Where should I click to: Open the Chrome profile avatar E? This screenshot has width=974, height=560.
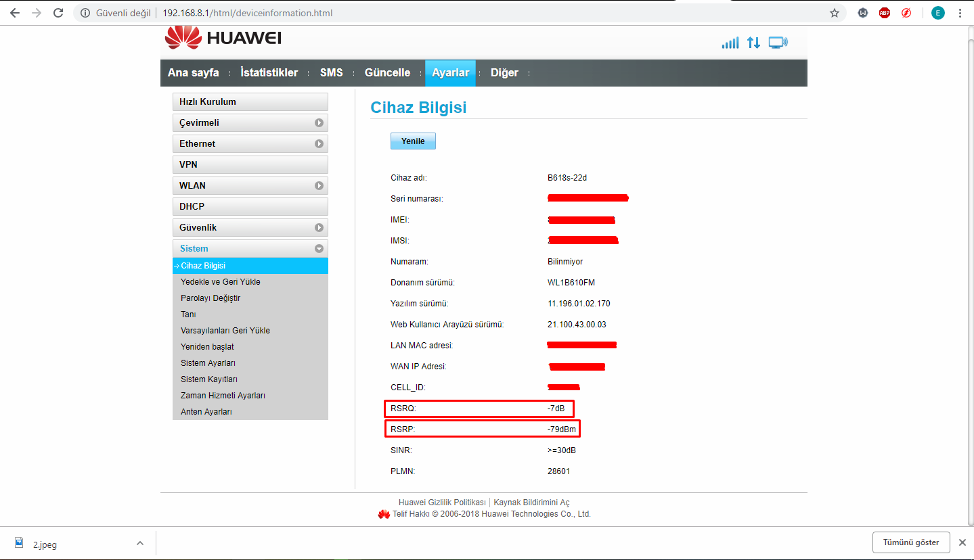click(937, 13)
